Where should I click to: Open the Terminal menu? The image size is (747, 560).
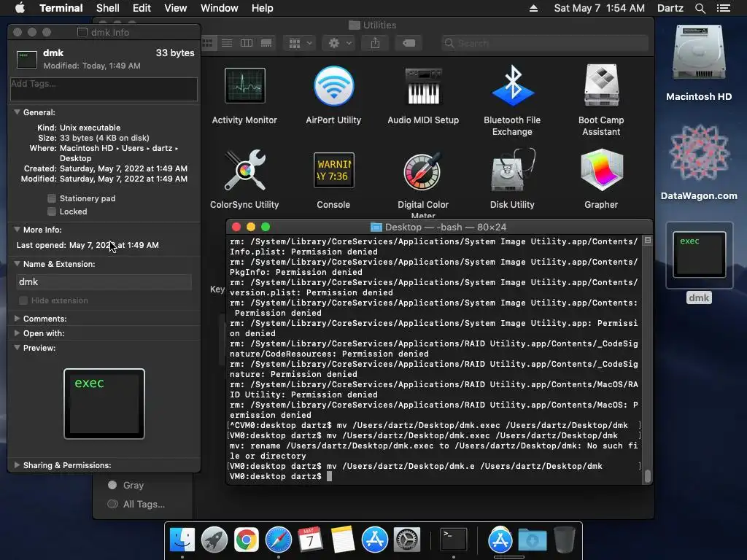[x=61, y=8]
